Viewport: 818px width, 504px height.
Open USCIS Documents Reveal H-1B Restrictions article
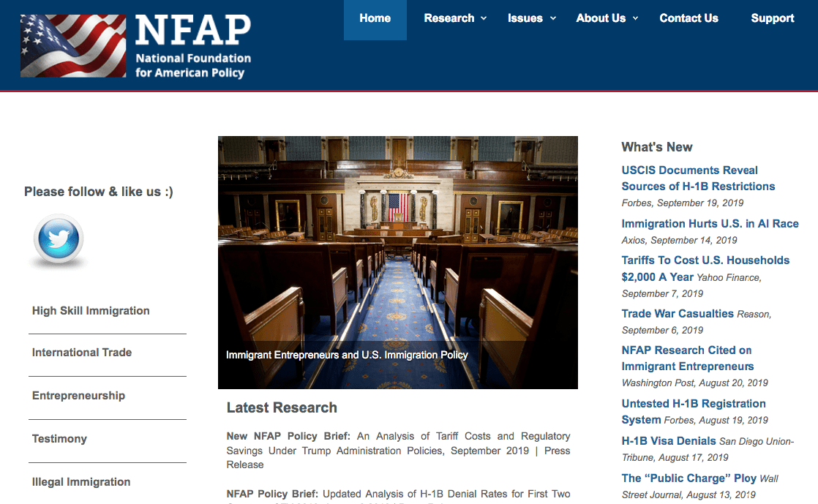(x=698, y=178)
